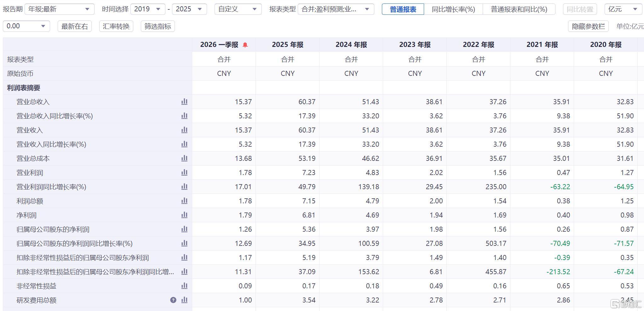Click value -0.39 in 2021 年报 column

click(562, 257)
